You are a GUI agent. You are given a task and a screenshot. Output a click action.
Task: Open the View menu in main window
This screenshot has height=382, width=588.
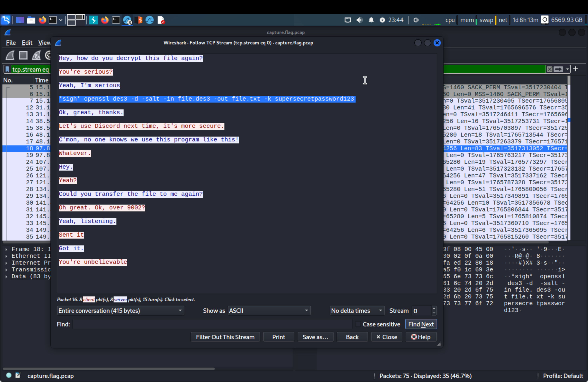click(x=44, y=43)
